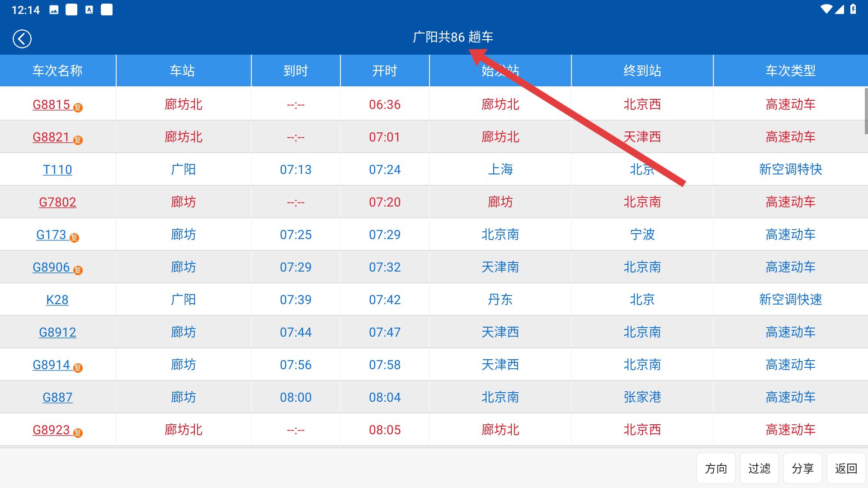Tap the battery icon in status bar

pyautogui.click(x=853, y=9)
